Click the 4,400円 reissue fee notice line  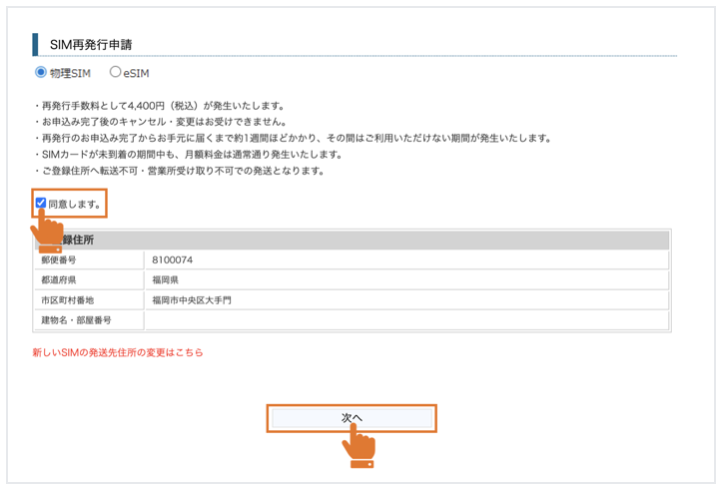coord(160,105)
